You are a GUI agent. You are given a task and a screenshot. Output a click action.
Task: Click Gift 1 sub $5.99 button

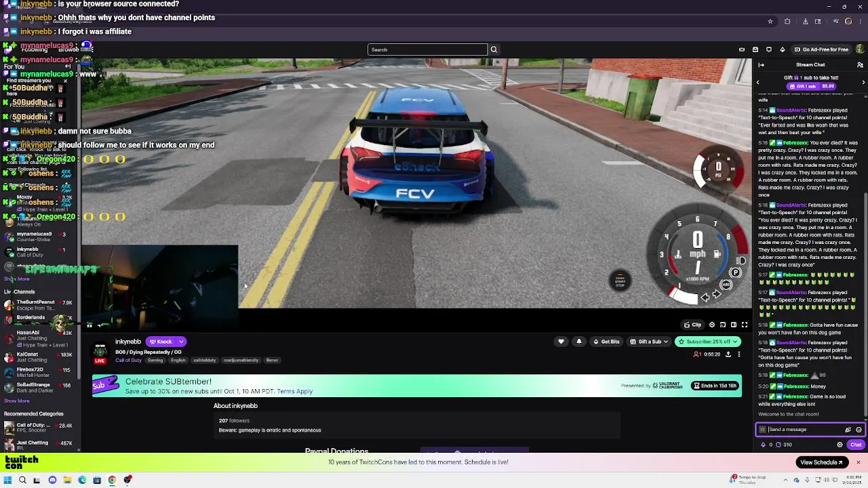pos(811,87)
